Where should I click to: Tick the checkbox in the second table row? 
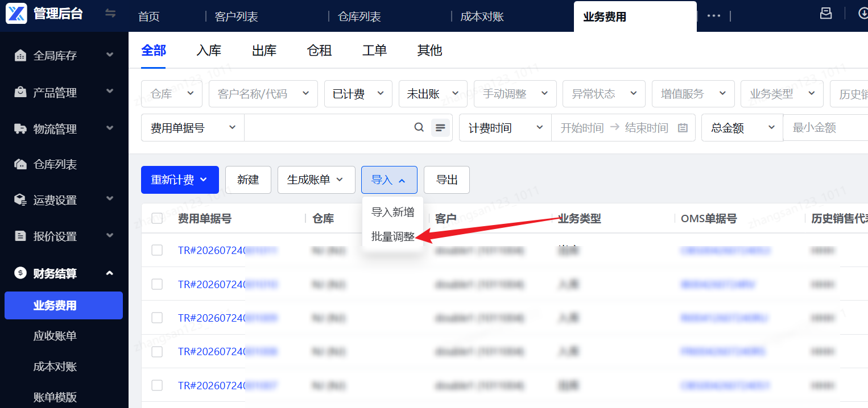[157, 284]
